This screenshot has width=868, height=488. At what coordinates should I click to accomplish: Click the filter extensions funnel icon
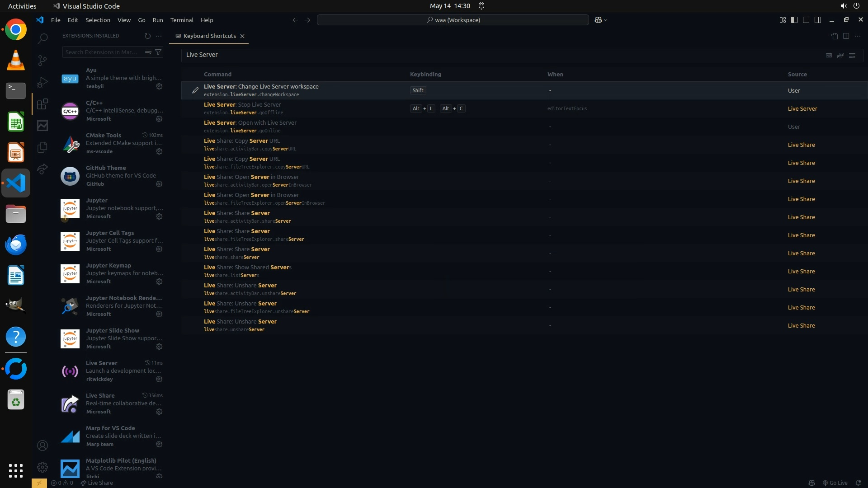[x=158, y=52]
